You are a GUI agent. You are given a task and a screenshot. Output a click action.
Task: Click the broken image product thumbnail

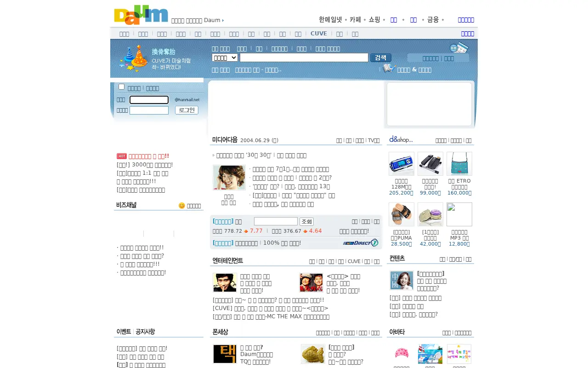tap(459, 214)
